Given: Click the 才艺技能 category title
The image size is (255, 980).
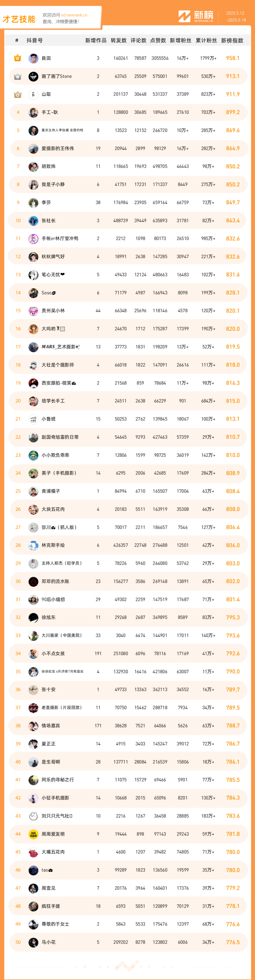Looking at the screenshot, I should [x=19, y=19].
